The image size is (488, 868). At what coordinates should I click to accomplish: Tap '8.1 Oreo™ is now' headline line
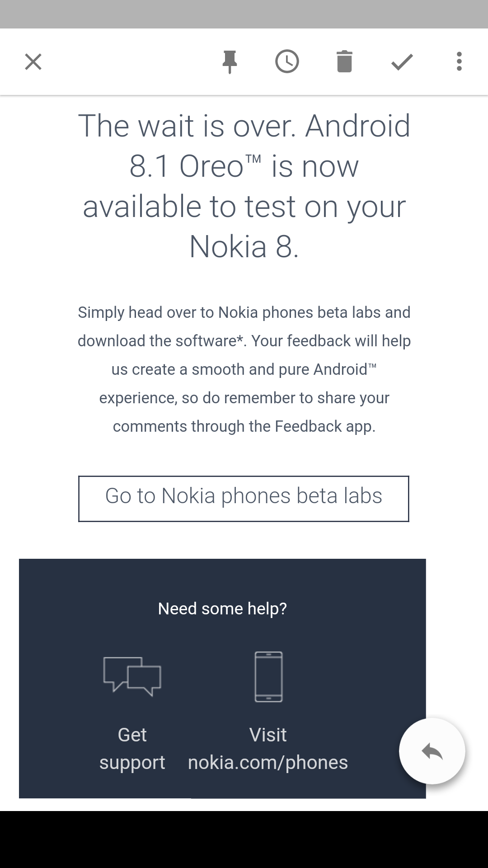[x=244, y=166]
